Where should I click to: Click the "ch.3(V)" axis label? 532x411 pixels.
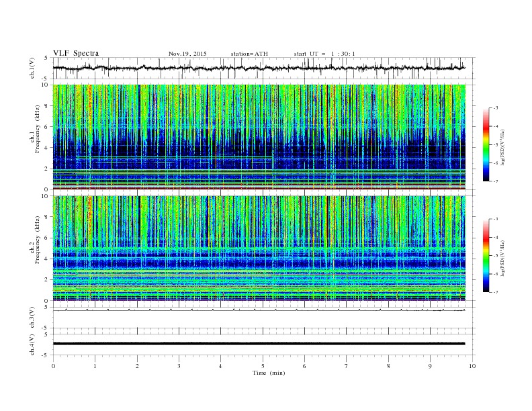point(32,318)
